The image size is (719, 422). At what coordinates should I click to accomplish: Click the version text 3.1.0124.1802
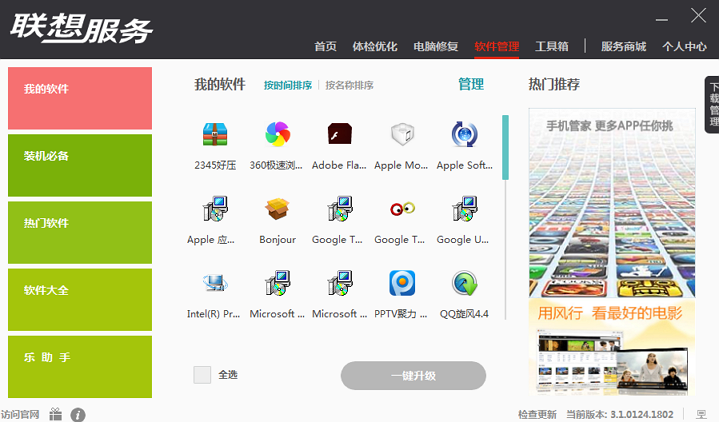pos(642,415)
